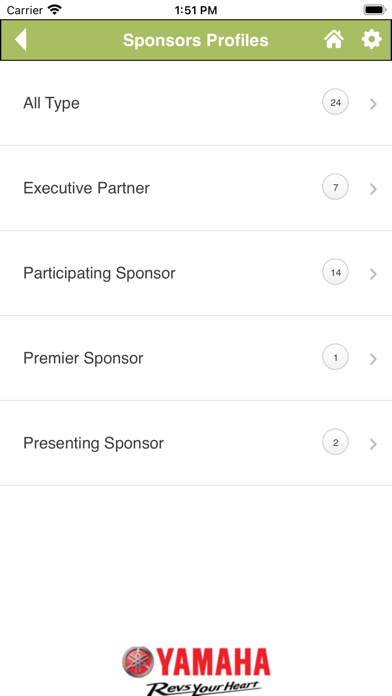This screenshot has width=392, height=696.
Task: Click the 24 count badge
Action: tap(335, 103)
